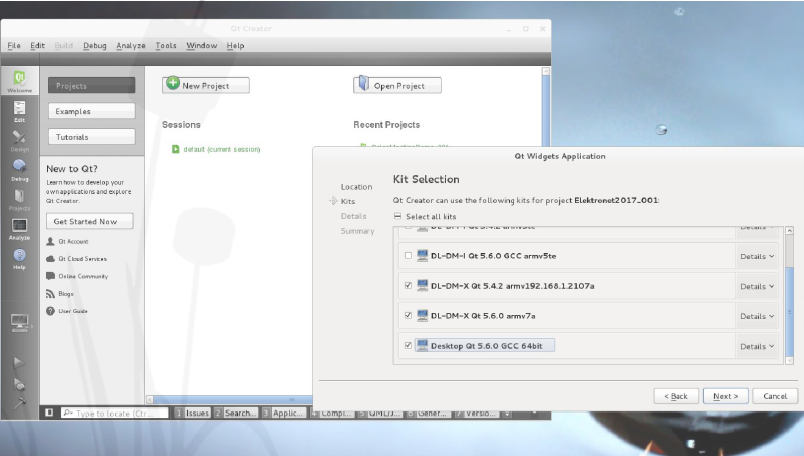
Task: Enable the DL-DM-I Qt 5.6.0 GCC armv5te kit
Action: click(408, 255)
